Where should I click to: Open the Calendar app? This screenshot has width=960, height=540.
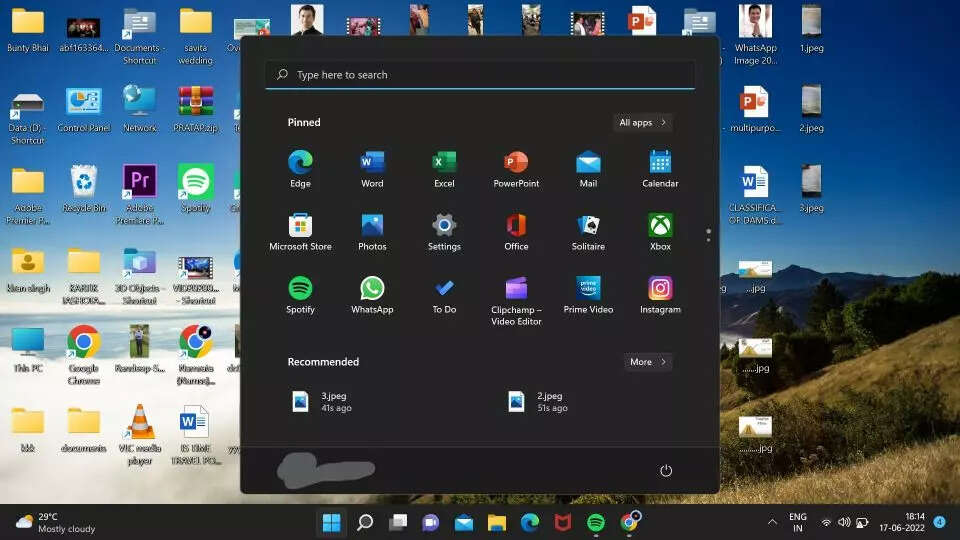click(660, 169)
